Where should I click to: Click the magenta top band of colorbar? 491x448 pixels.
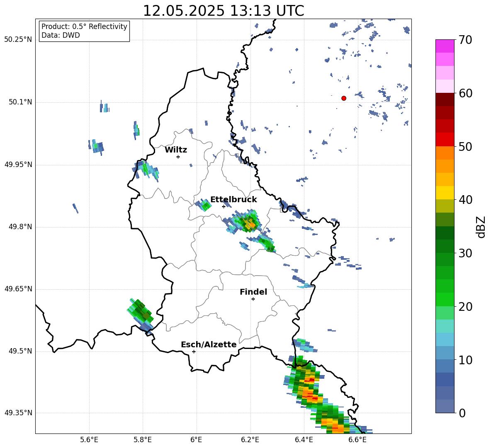pos(445,46)
